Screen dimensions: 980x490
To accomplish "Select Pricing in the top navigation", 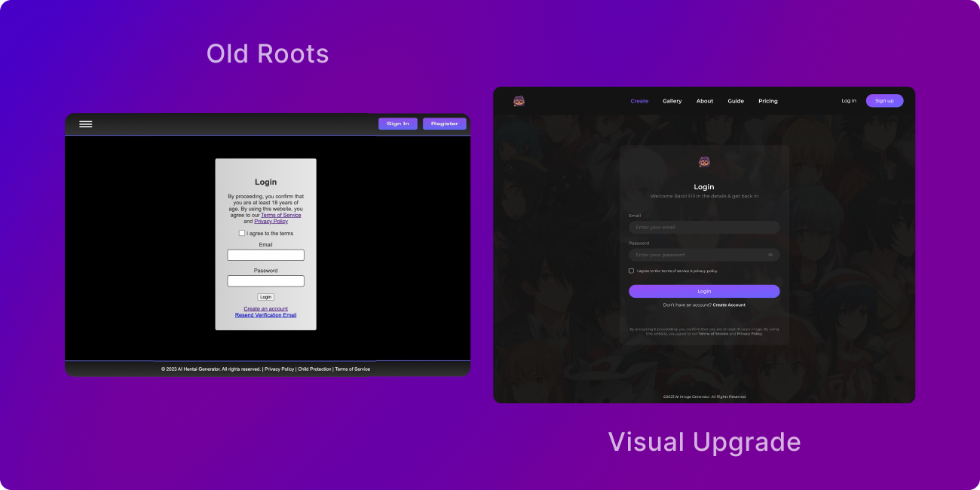I will (x=768, y=101).
